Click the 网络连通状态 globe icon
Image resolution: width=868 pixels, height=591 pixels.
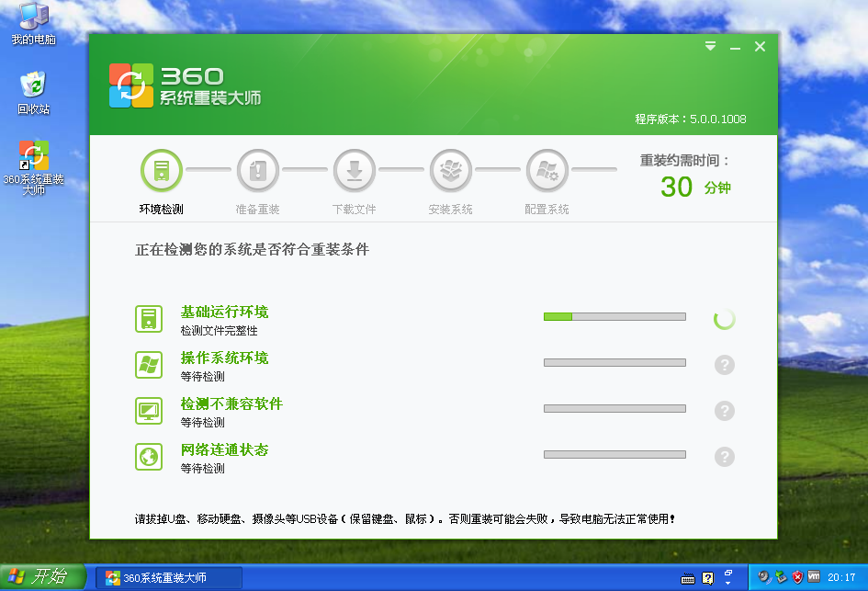point(149,457)
